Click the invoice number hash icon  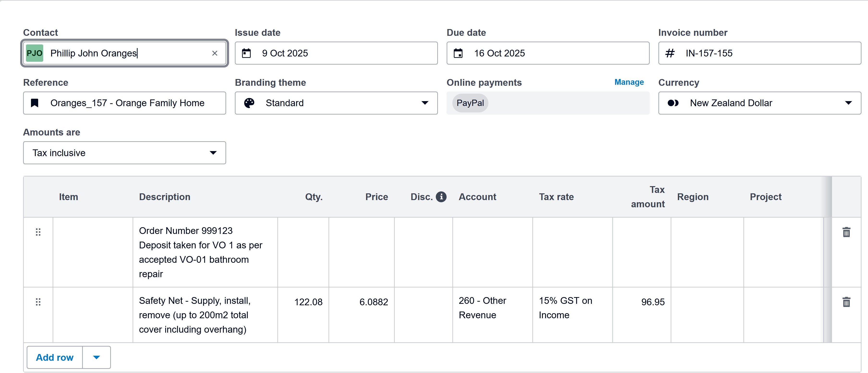(670, 53)
